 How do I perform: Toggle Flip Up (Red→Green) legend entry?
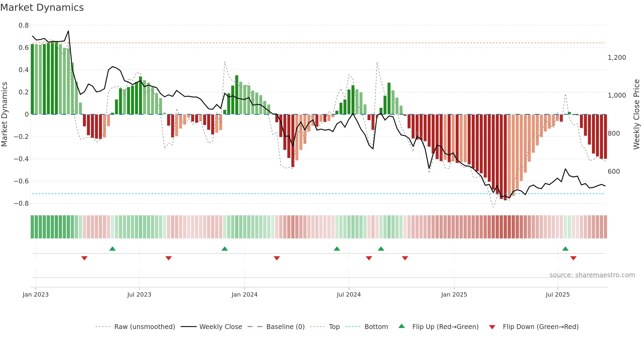pyautogui.click(x=438, y=327)
